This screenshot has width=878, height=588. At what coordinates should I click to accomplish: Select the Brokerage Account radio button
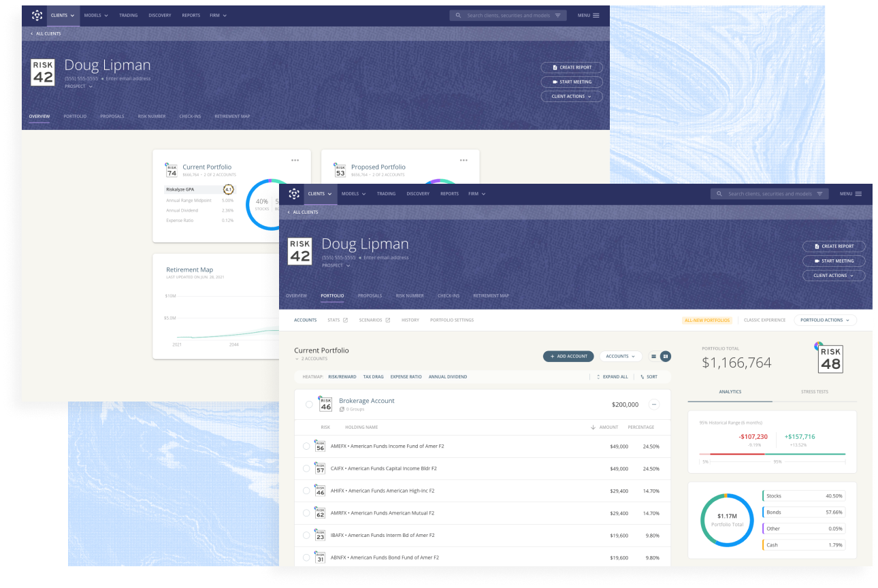(309, 404)
